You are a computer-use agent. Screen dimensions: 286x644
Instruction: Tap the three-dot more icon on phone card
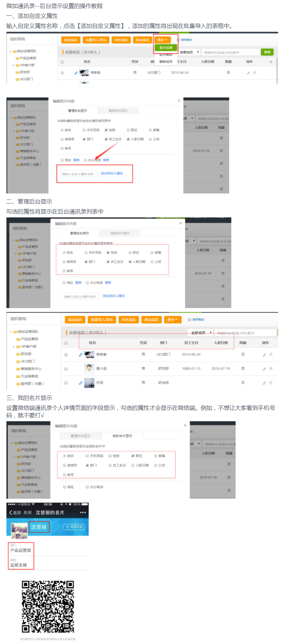tap(83, 512)
